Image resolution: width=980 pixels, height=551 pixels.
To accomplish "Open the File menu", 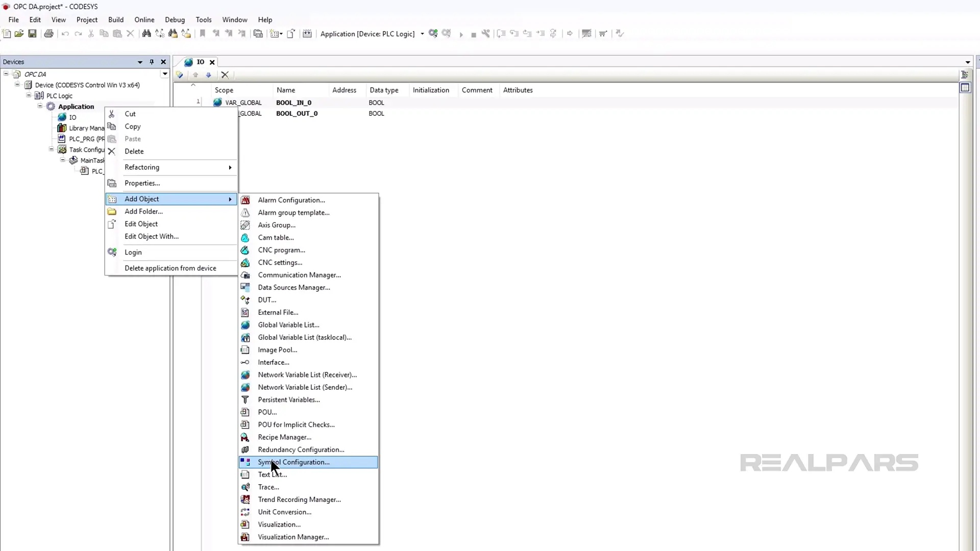I will click(x=14, y=19).
